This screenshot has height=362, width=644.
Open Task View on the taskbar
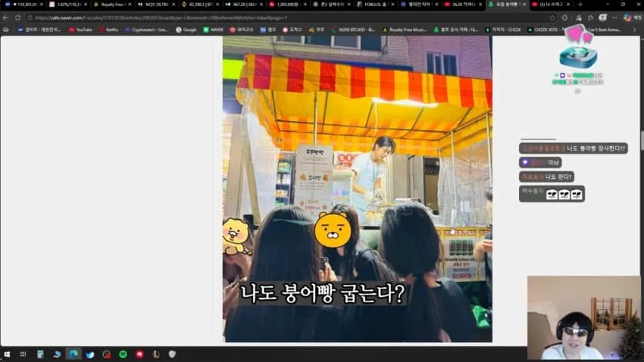[x=23, y=354]
